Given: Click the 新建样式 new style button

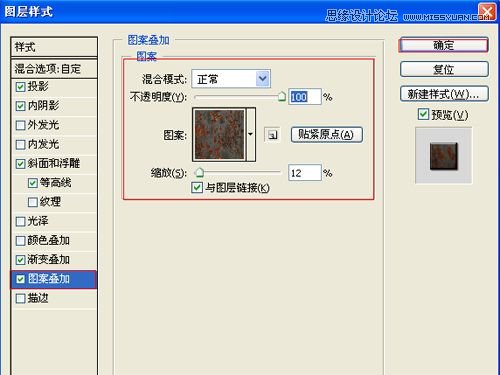Looking at the screenshot, I should coord(444,94).
